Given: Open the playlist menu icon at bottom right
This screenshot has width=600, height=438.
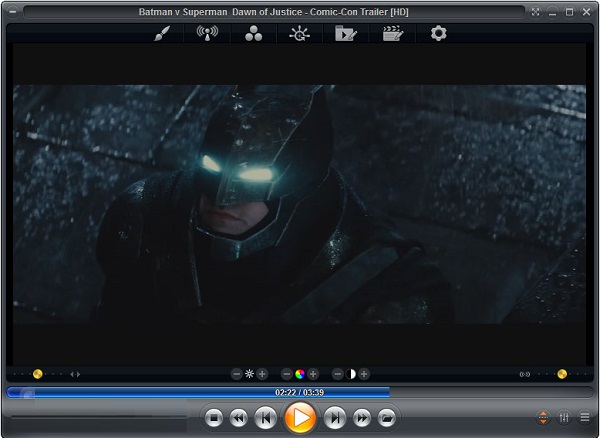Looking at the screenshot, I should (x=585, y=417).
